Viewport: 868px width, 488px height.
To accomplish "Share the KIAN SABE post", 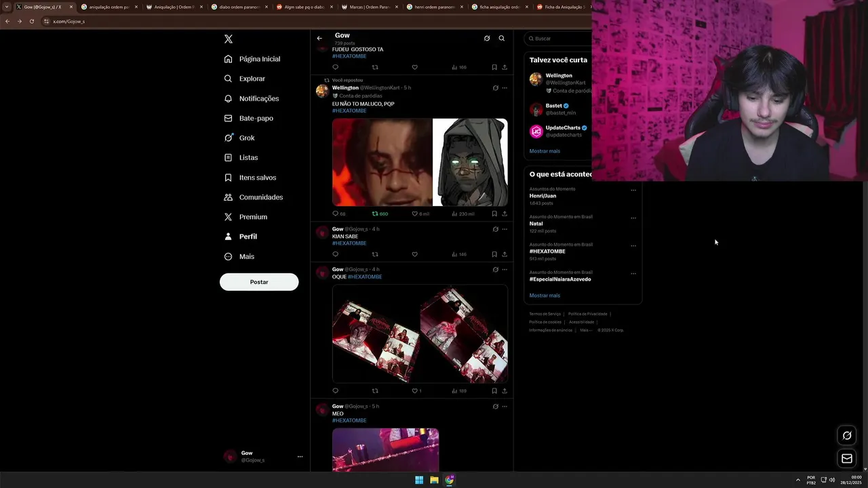I will pos(505,254).
